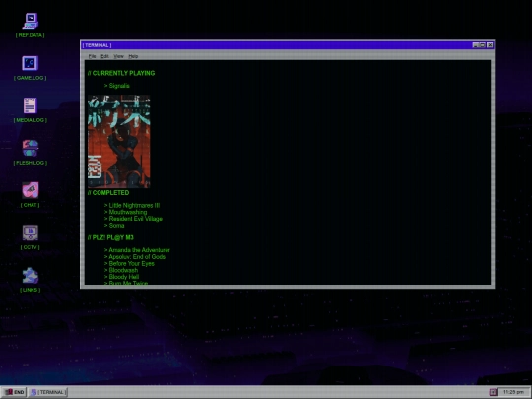
Task: Click the '// COMPLETED' heading
Action: click(x=108, y=193)
